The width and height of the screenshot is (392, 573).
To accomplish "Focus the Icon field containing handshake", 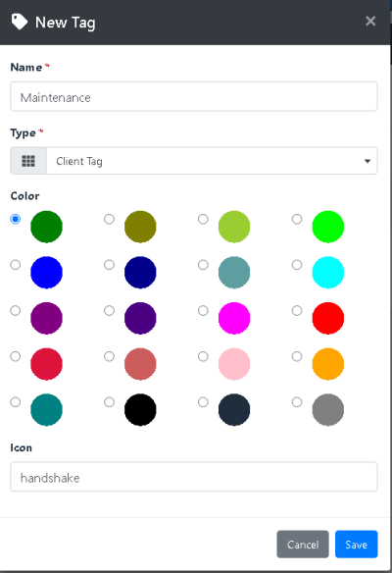I will pyautogui.click(x=194, y=477).
